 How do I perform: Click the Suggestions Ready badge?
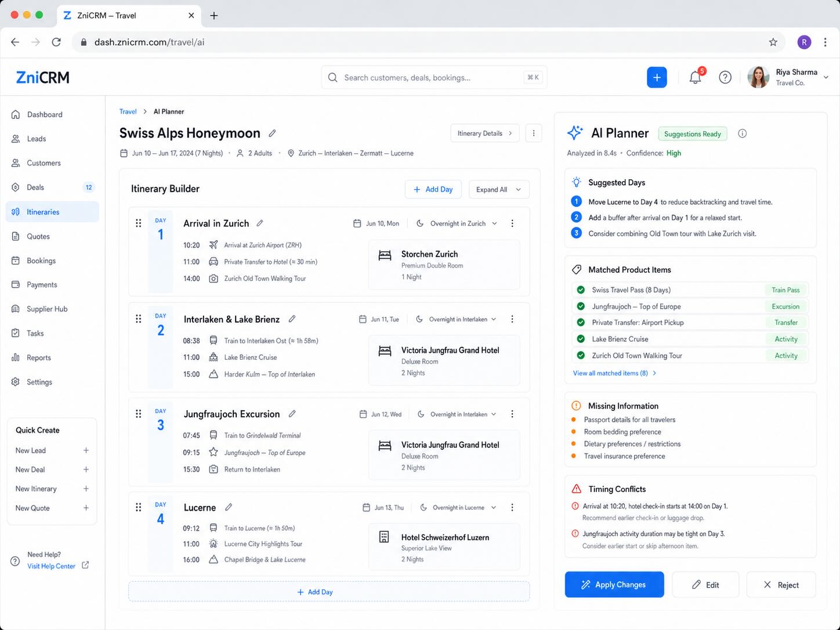pos(692,134)
